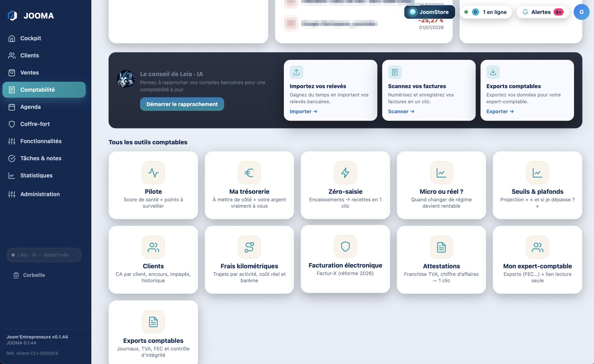Click the Ma trésorerie card title

(x=249, y=192)
